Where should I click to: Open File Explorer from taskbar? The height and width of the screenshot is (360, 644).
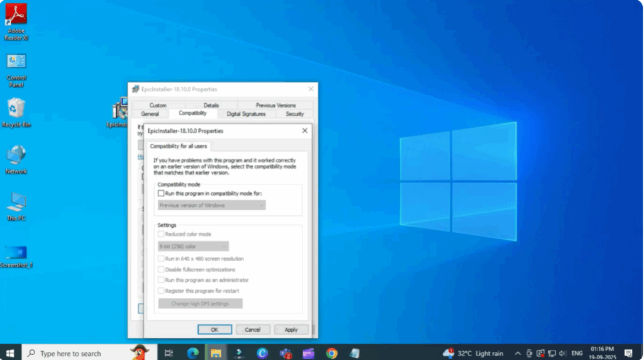(x=216, y=353)
